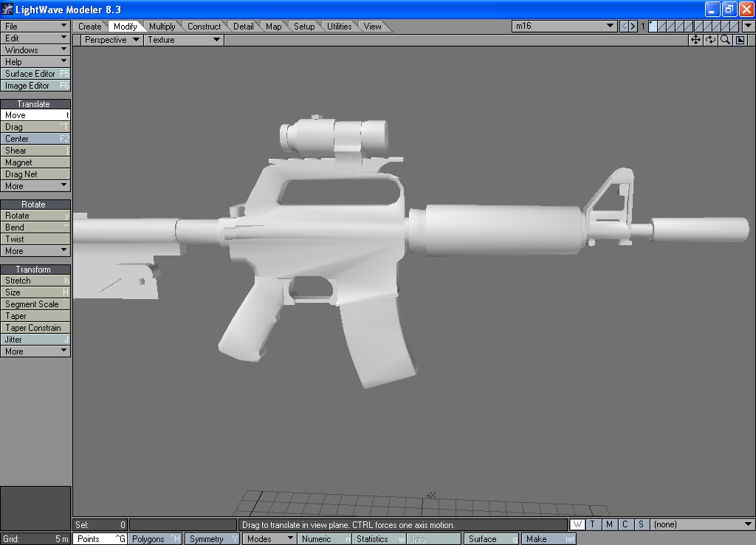Screen dimensions: 756x545
Task: Choose the Morph vertex map mode
Action: (x=609, y=524)
